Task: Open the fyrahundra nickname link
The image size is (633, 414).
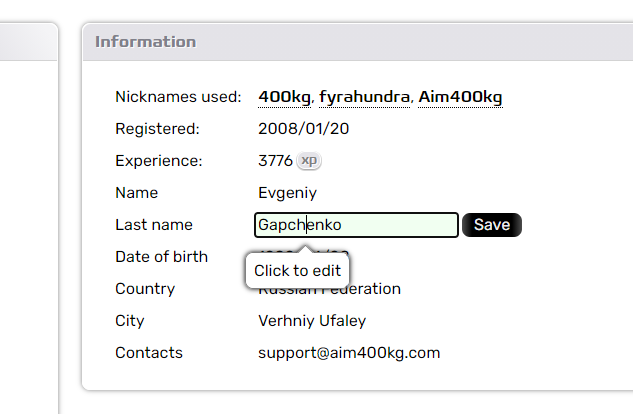Action: coord(365,97)
